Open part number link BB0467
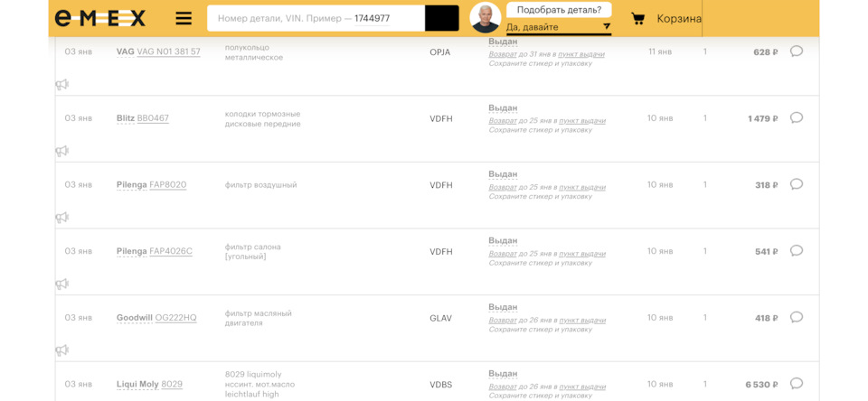 pos(153,118)
